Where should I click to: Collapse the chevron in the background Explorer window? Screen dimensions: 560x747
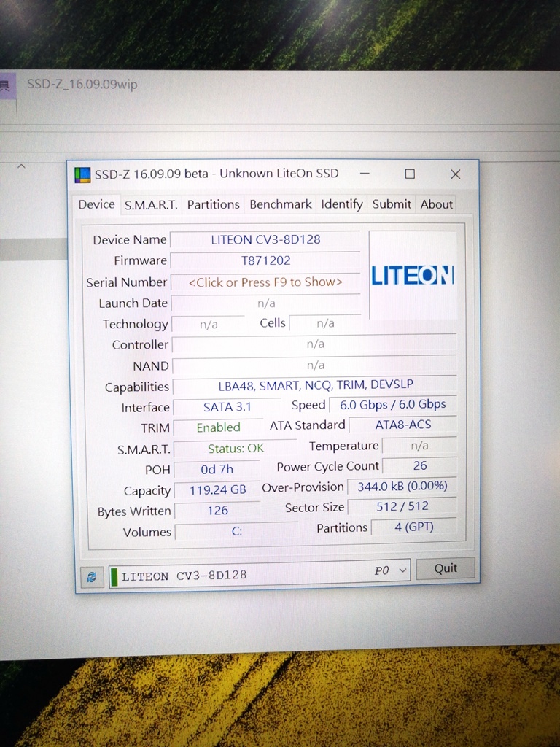click(x=21, y=166)
